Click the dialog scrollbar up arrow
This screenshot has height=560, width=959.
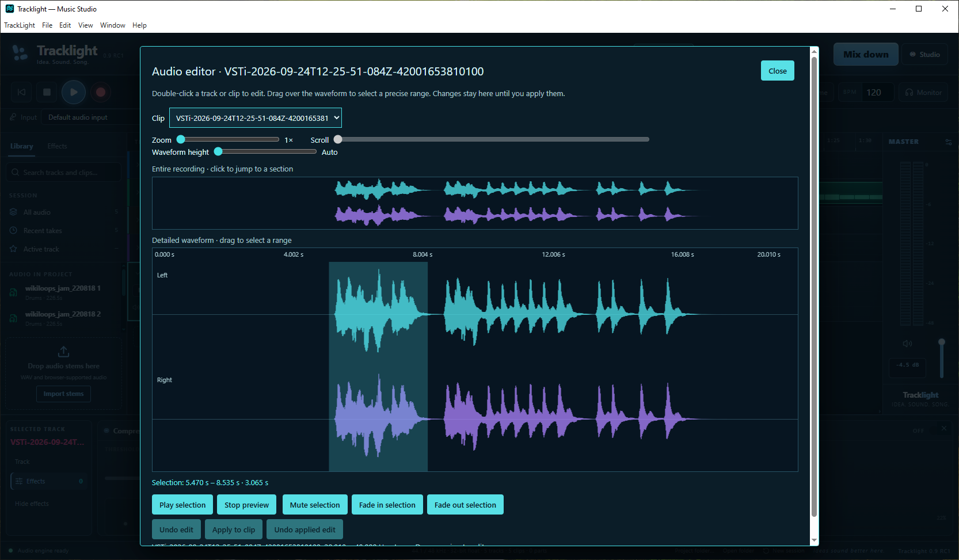pyautogui.click(x=814, y=51)
